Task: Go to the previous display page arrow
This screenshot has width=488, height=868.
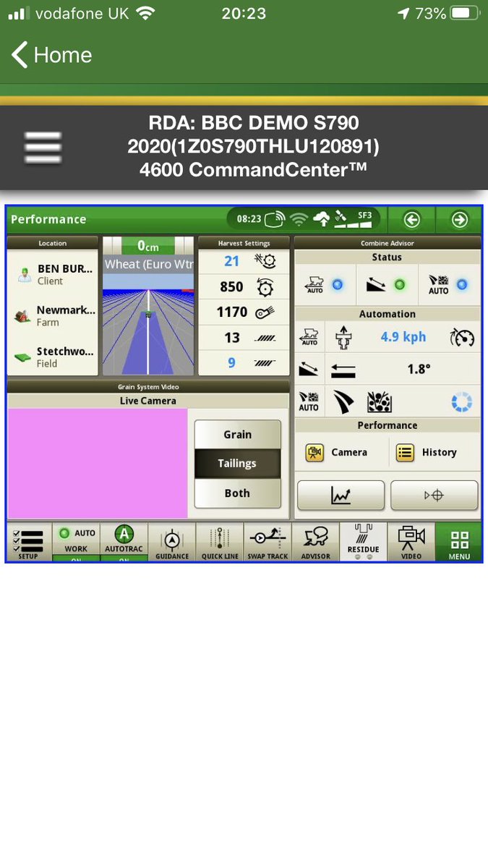Action: [x=411, y=219]
